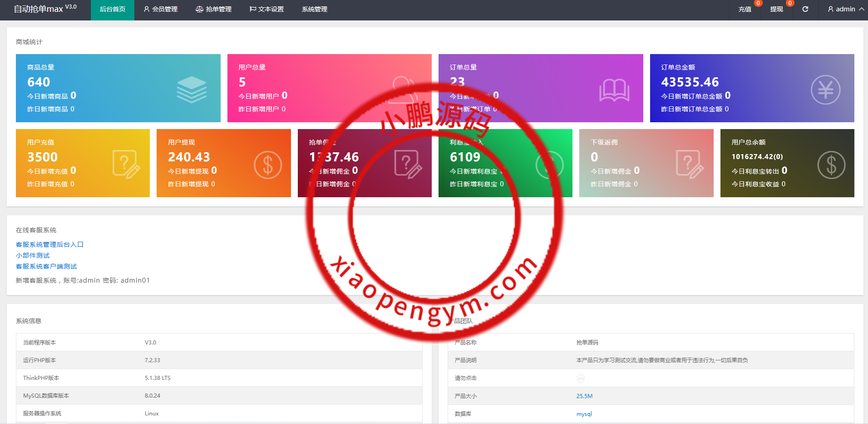Click the small icon in 请勿点击 row
The height and width of the screenshot is (424, 868).
tap(580, 378)
